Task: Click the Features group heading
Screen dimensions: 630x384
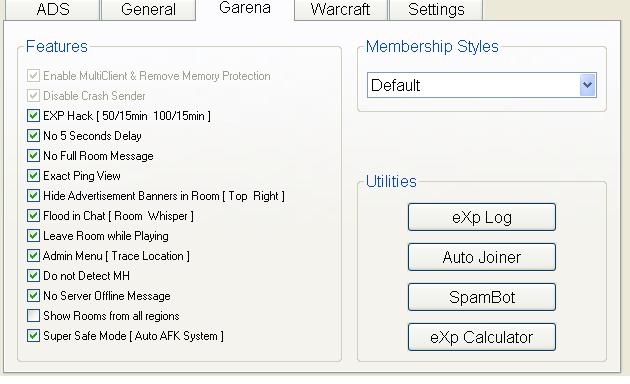Action: pos(57,47)
